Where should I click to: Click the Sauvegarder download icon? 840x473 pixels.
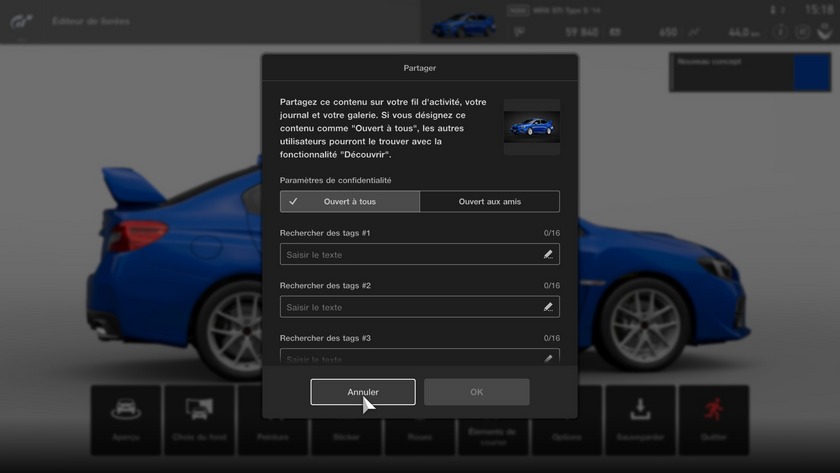pyautogui.click(x=640, y=410)
